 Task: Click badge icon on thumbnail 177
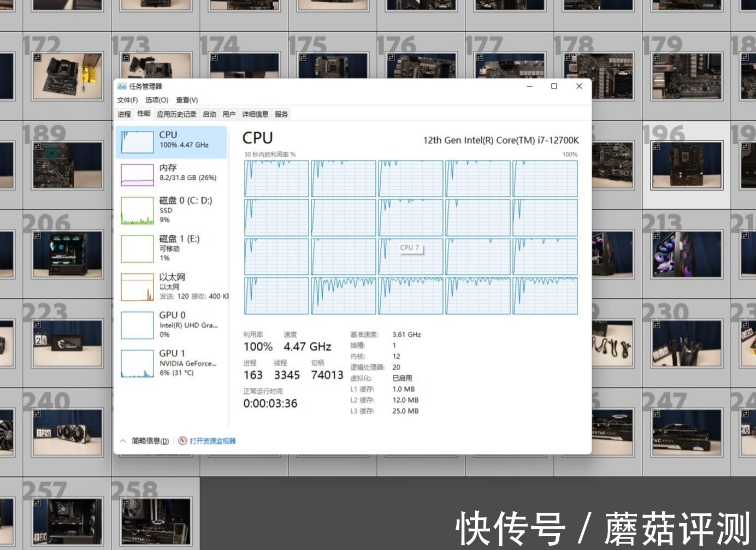tap(480, 57)
